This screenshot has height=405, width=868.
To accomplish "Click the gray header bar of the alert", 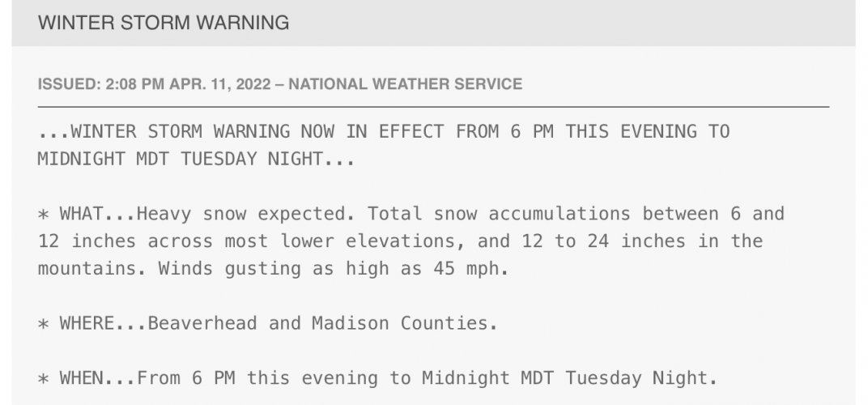I will (x=433, y=23).
